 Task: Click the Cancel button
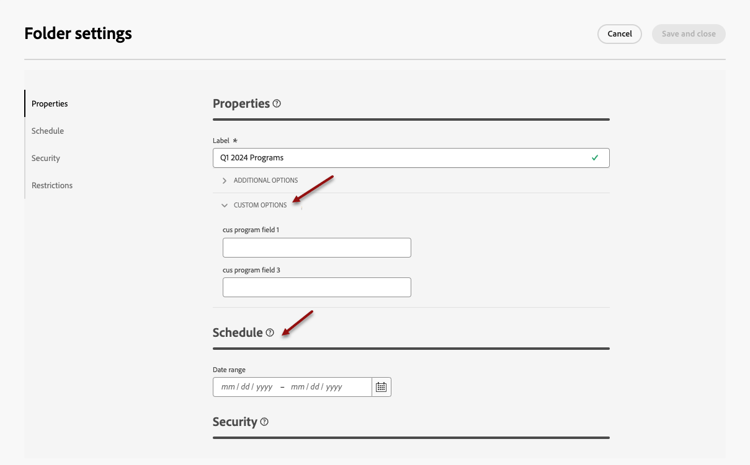pos(620,34)
